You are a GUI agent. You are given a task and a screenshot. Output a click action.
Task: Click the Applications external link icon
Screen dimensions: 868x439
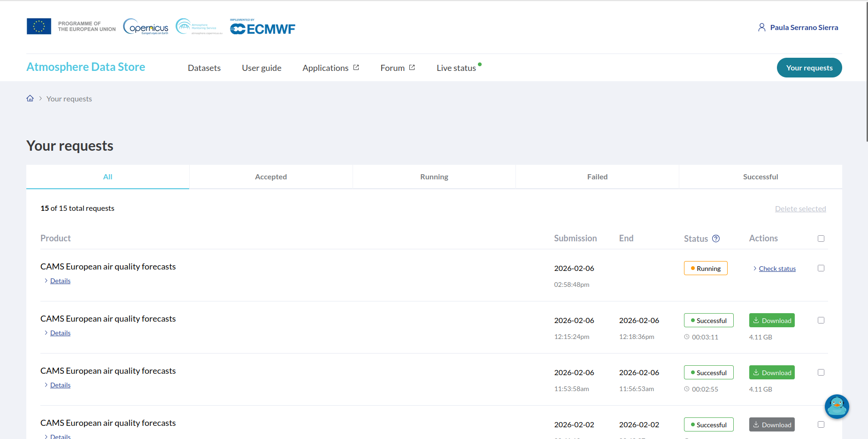[356, 68]
